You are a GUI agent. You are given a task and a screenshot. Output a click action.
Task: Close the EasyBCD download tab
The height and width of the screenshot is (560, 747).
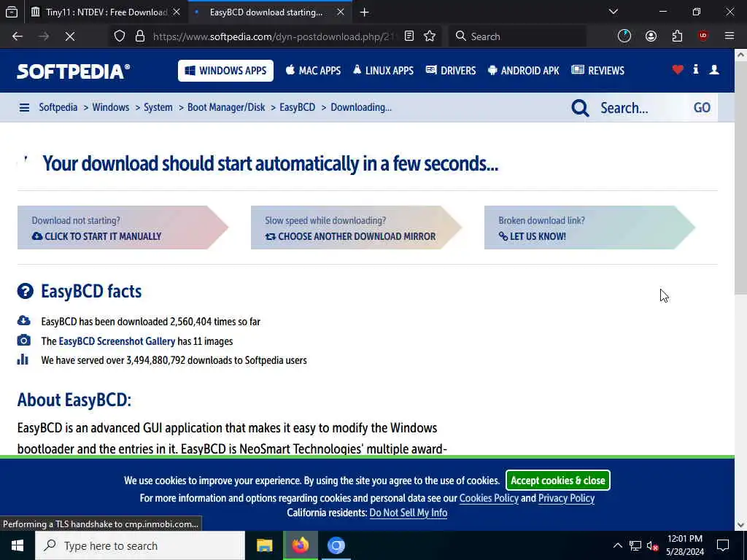click(x=341, y=12)
